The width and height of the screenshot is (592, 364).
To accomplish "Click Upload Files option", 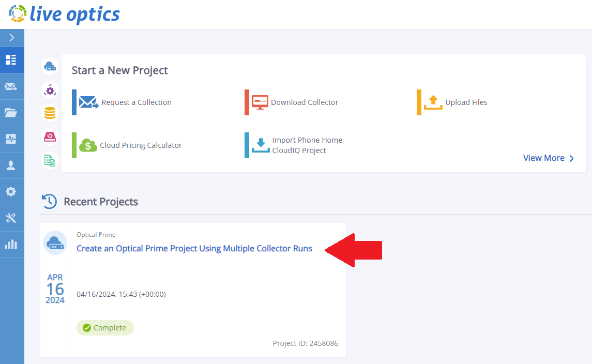I will (466, 102).
